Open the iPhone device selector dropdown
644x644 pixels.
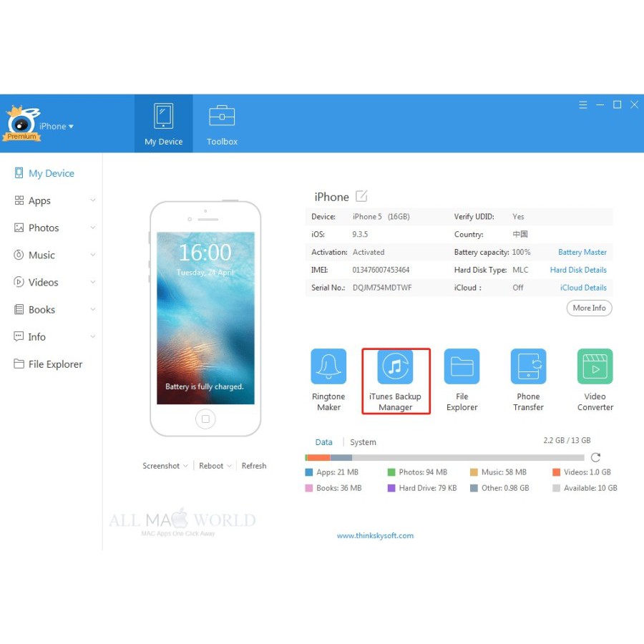57,126
